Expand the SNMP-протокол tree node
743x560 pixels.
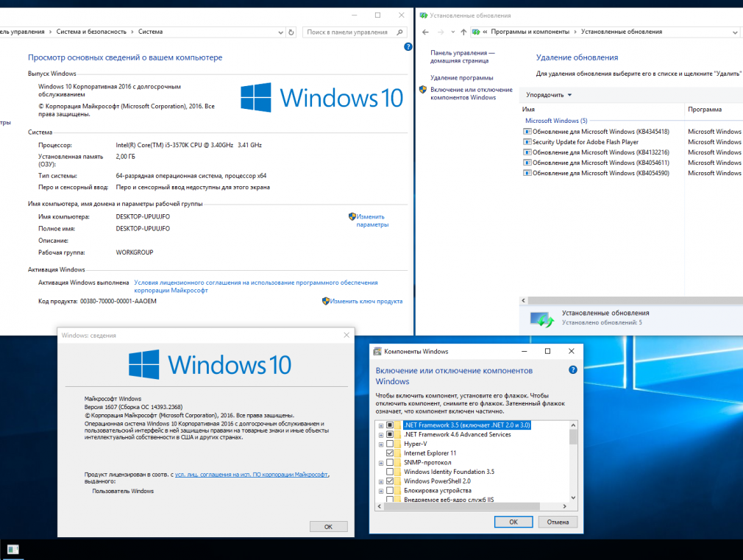pyautogui.click(x=381, y=463)
